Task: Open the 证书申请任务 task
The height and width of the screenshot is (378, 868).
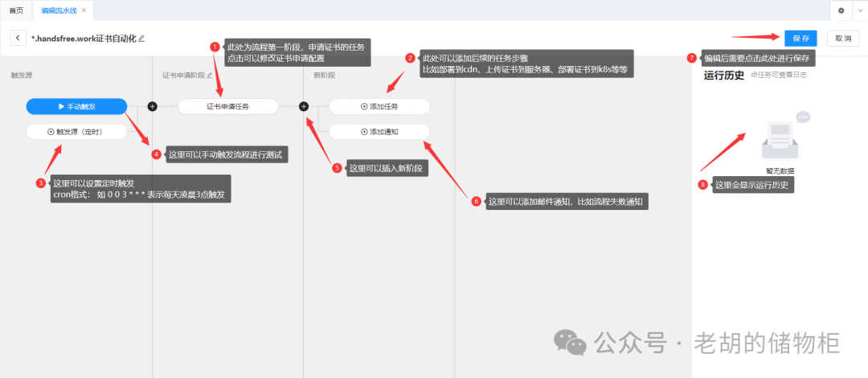Action: point(227,106)
